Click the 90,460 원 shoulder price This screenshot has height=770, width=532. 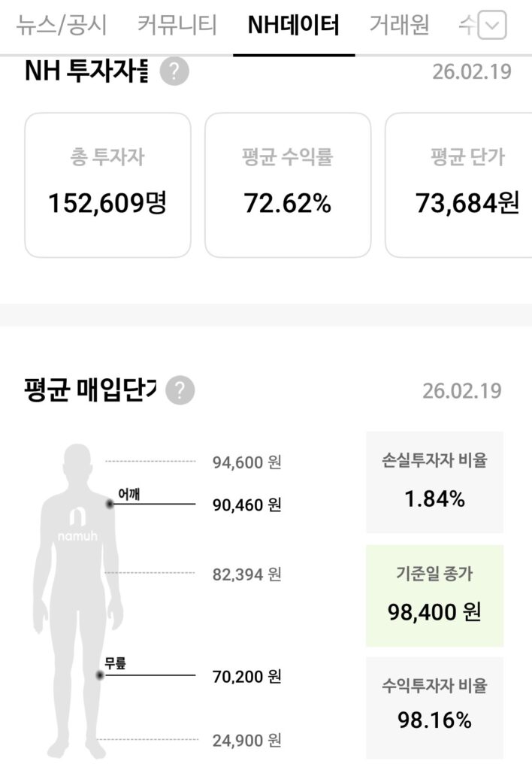246,505
